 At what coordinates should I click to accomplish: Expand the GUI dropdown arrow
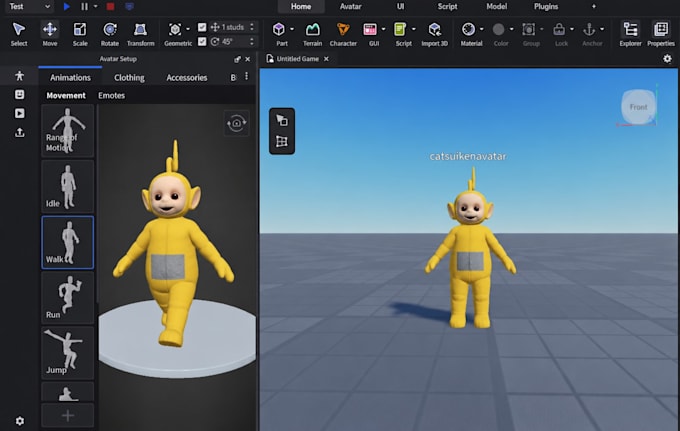coord(383,29)
